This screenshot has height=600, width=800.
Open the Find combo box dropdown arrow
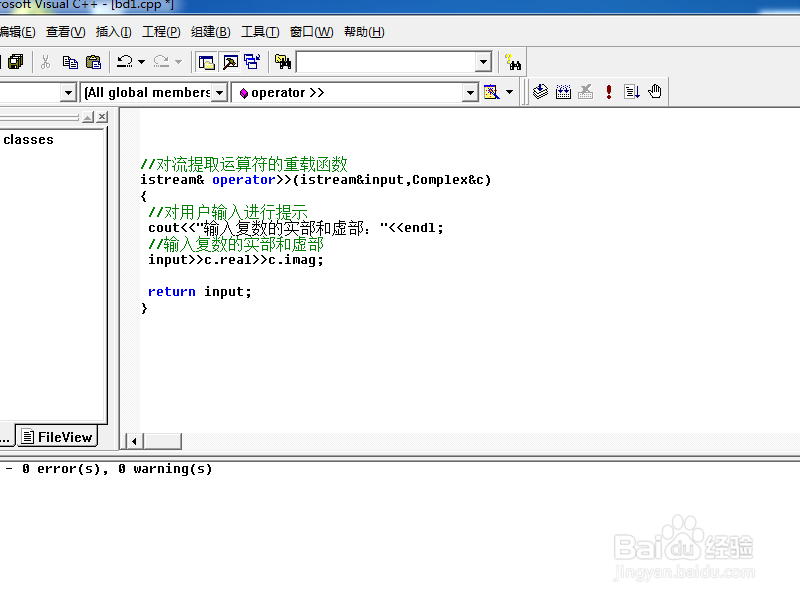(x=483, y=62)
